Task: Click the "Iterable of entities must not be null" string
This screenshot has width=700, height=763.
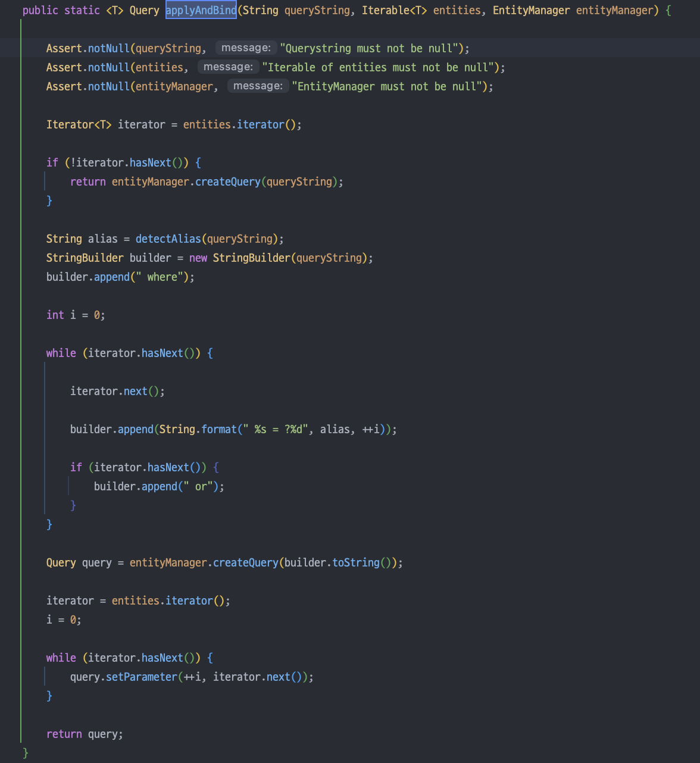Action: (x=377, y=67)
